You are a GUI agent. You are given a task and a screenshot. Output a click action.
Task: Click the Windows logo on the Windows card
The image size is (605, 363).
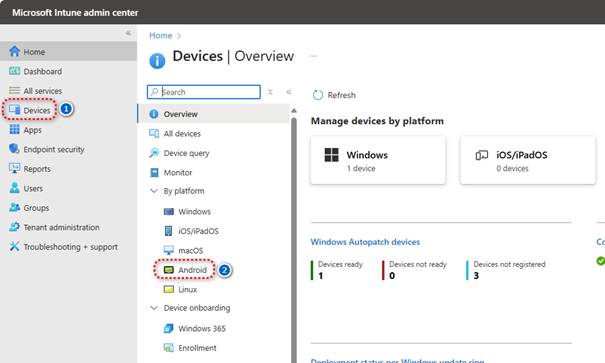pos(331,155)
